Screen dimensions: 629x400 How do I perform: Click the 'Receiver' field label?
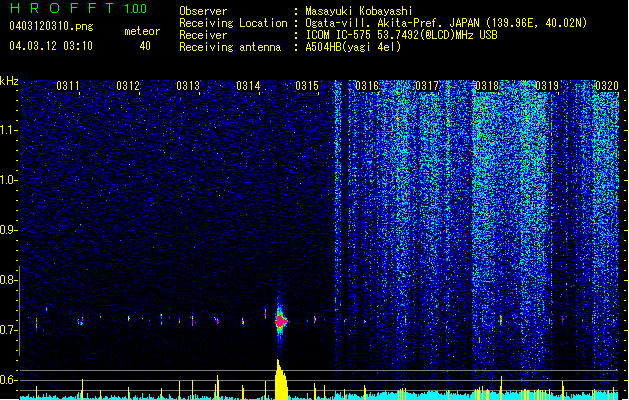click(203, 35)
